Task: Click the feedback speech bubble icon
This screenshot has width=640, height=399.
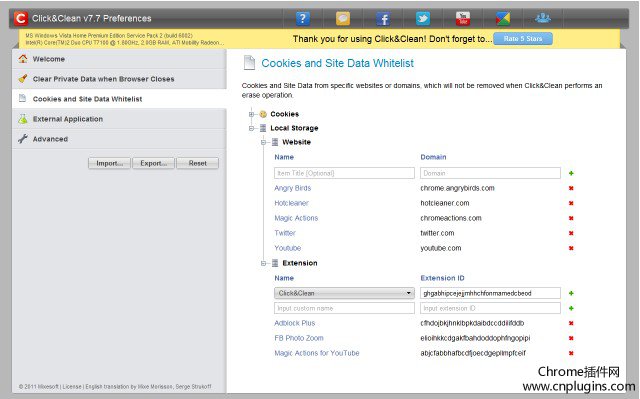Action: pyautogui.click(x=342, y=18)
